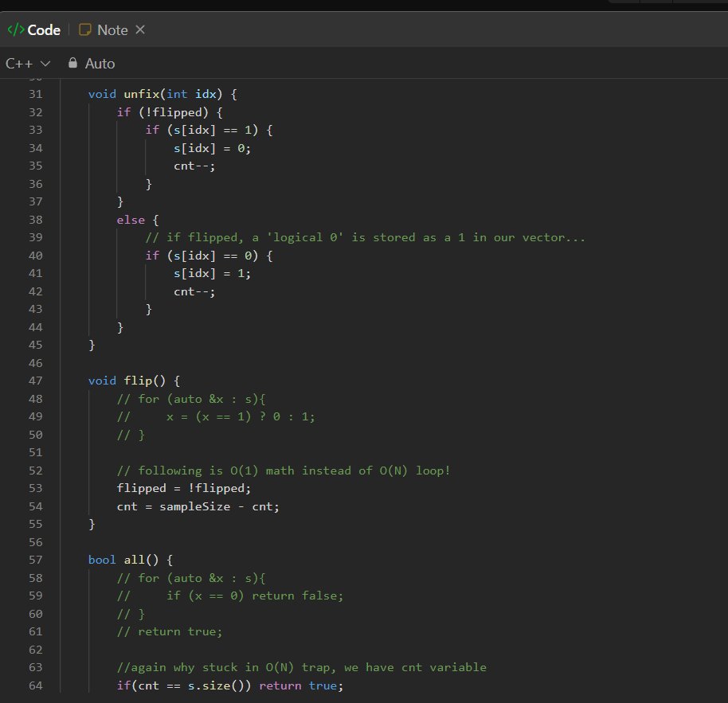The height and width of the screenshot is (703, 728).
Task: Click the code brackets icon
Action: point(16,29)
